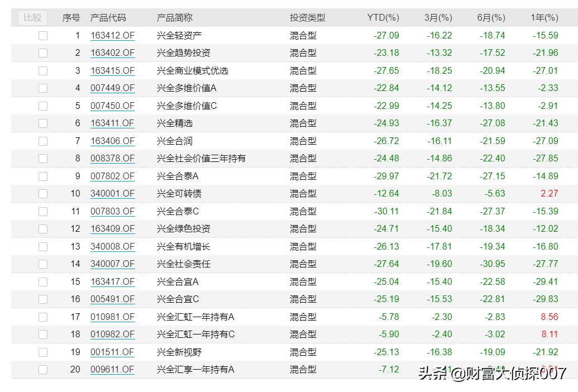Select the fund name 兴全合宜A
This screenshot has width=578, height=392.
(x=178, y=282)
